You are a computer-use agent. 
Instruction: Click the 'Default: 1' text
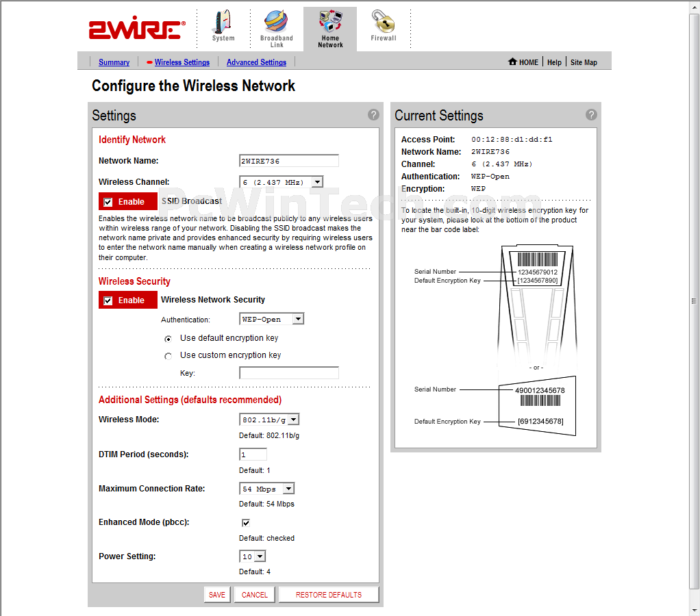point(255,470)
